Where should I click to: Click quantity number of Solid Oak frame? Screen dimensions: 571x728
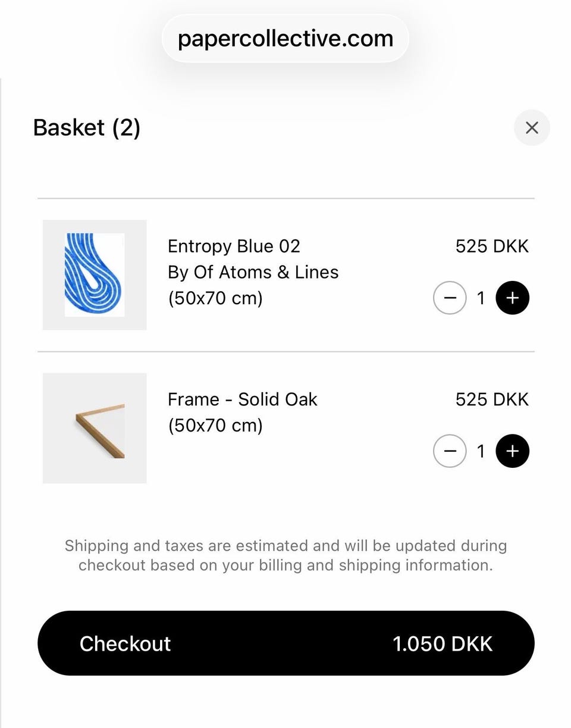[x=481, y=451]
